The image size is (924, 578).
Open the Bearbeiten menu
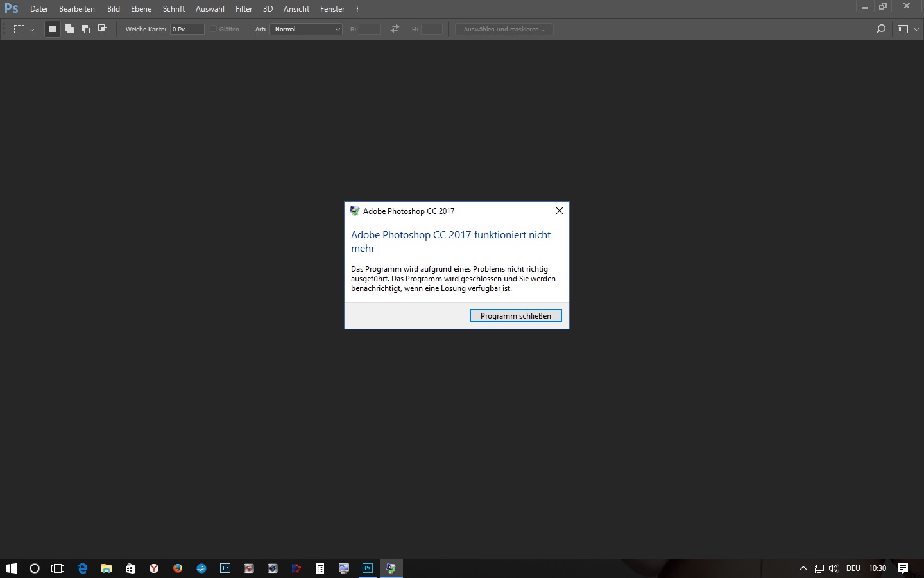[77, 9]
